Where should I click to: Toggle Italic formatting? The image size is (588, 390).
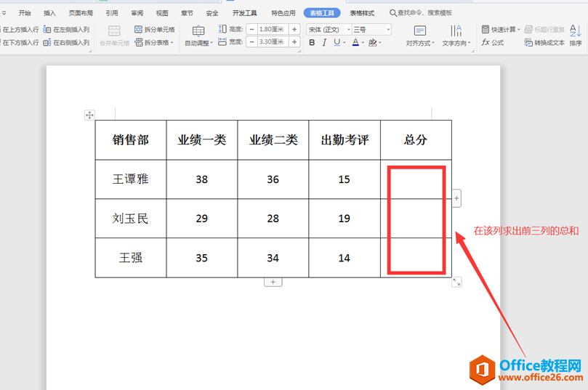[x=324, y=43]
